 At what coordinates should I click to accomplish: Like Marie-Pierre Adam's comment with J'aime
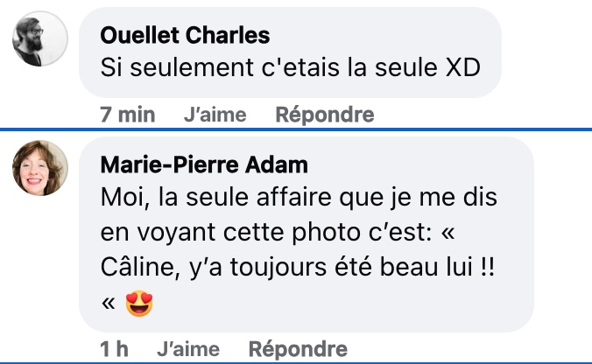188,349
